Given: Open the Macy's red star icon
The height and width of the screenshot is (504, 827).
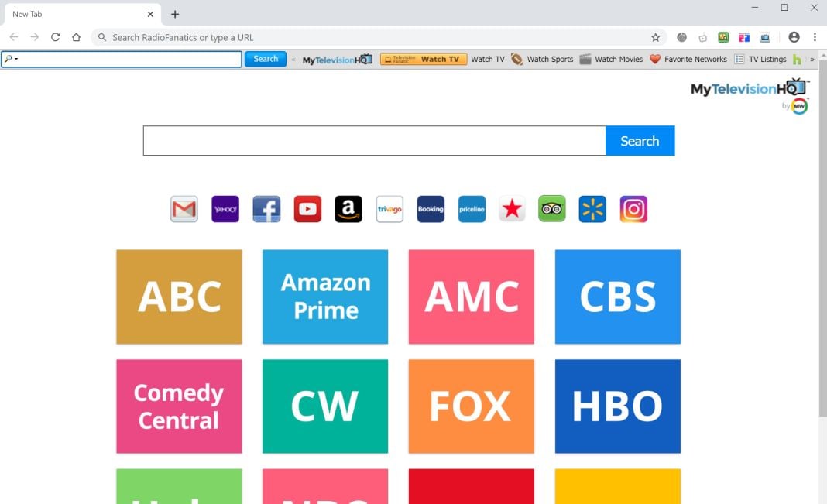Looking at the screenshot, I should pos(512,209).
